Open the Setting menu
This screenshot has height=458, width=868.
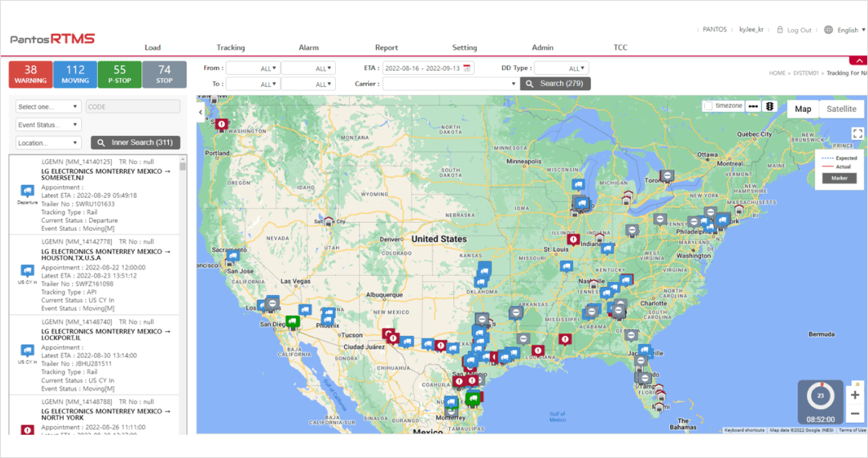(x=465, y=47)
